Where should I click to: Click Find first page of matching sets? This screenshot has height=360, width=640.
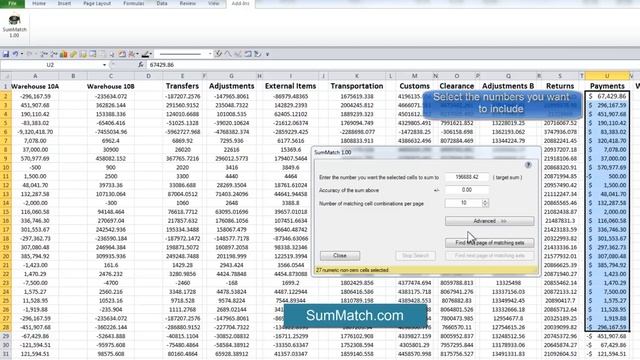489,243
